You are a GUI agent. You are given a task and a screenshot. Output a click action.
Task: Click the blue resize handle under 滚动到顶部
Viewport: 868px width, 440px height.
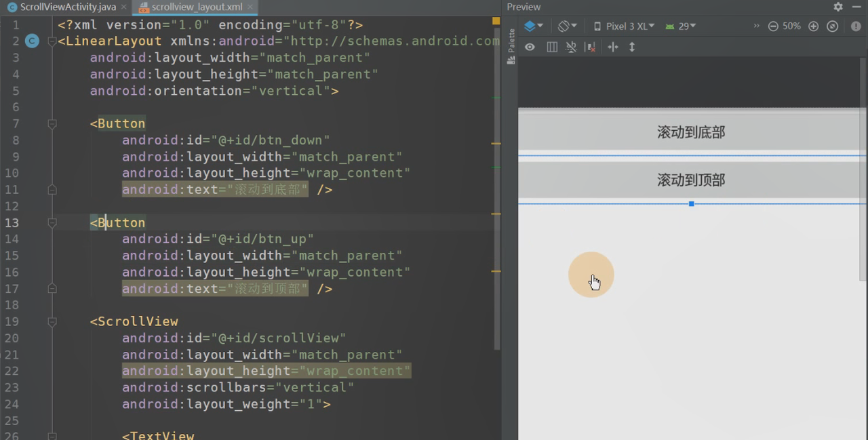click(x=691, y=204)
